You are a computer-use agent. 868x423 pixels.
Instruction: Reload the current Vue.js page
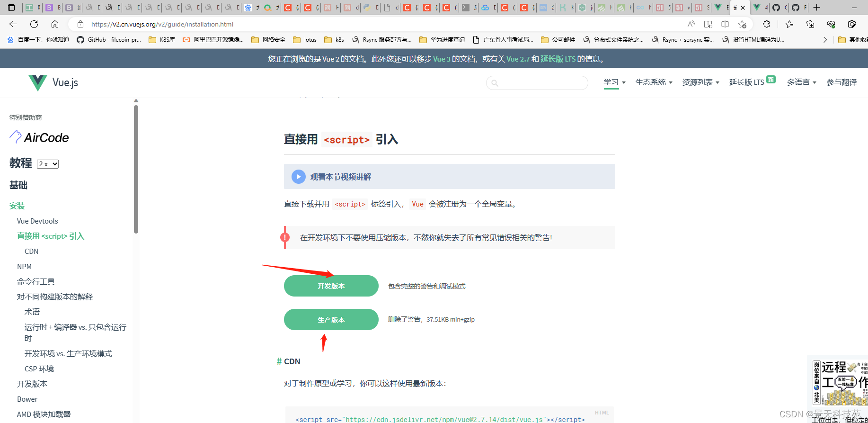(x=34, y=24)
